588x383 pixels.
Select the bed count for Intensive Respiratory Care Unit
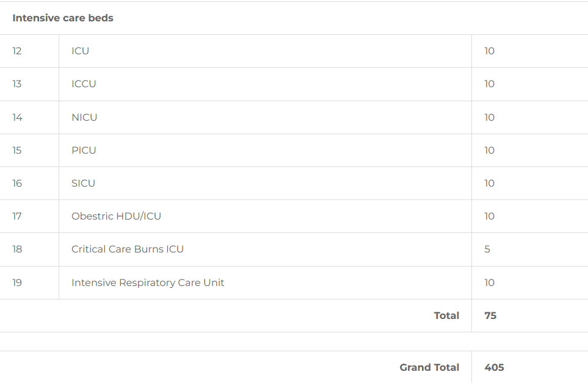click(x=489, y=282)
